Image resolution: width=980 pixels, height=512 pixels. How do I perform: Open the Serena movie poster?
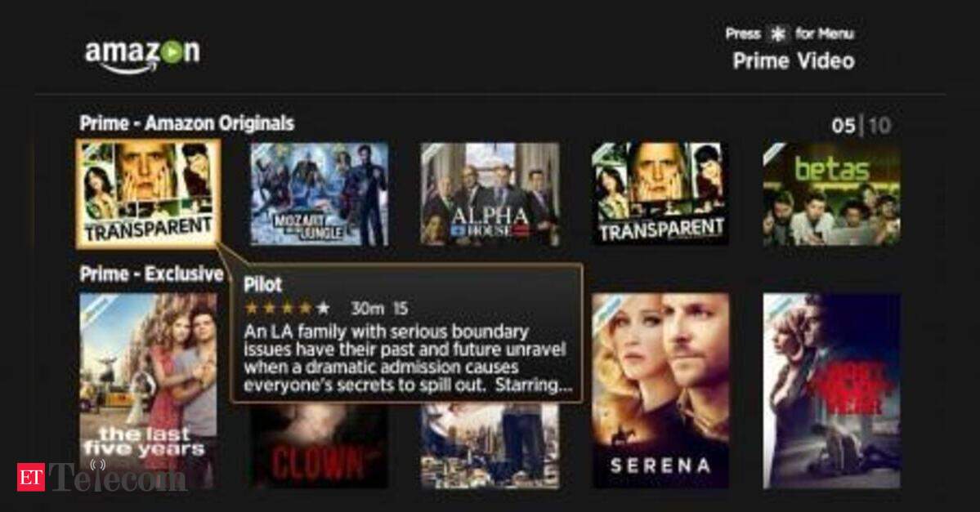660,391
